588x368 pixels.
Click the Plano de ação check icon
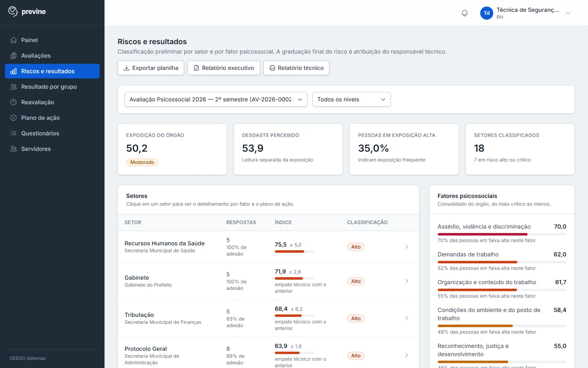point(14,118)
